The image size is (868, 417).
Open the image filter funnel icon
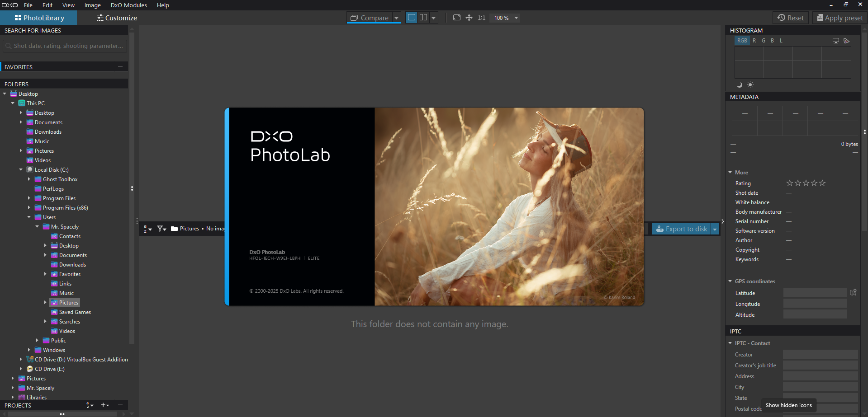coord(161,229)
